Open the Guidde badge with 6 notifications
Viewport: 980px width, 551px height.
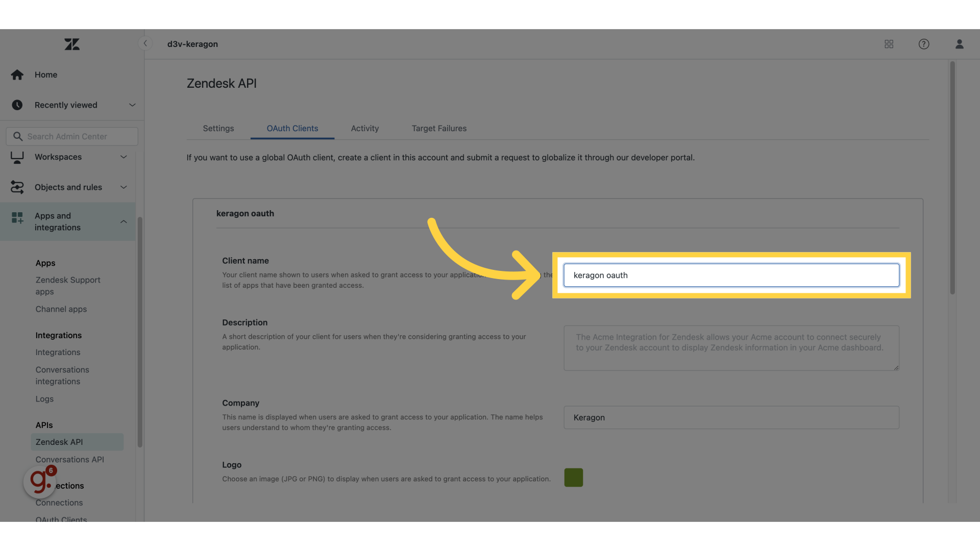tap(40, 481)
